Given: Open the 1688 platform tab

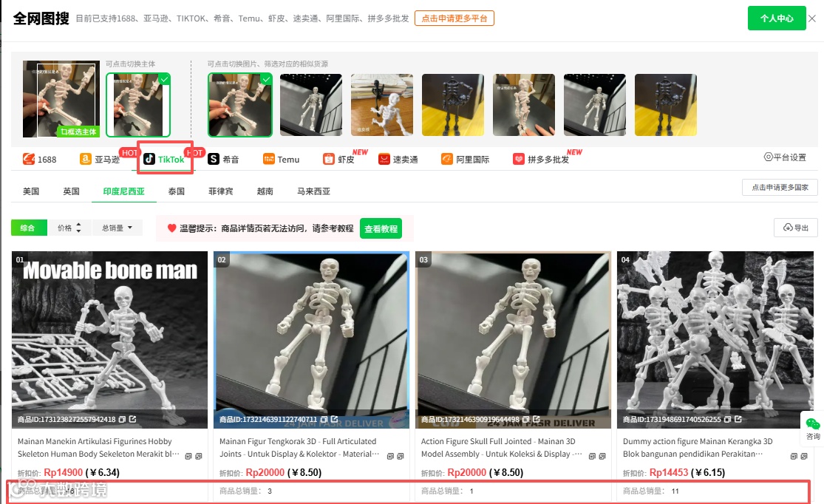Looking at the screenshot, I should (x=39, y=159).
